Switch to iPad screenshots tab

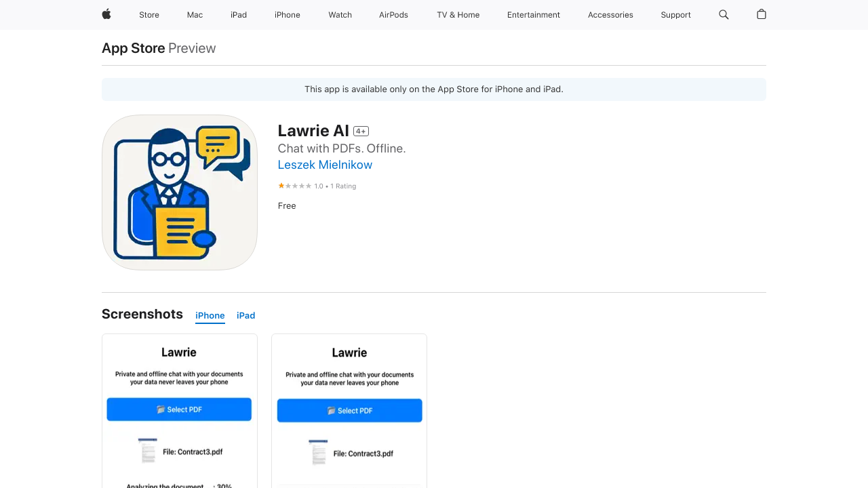(x=246, y=316)
